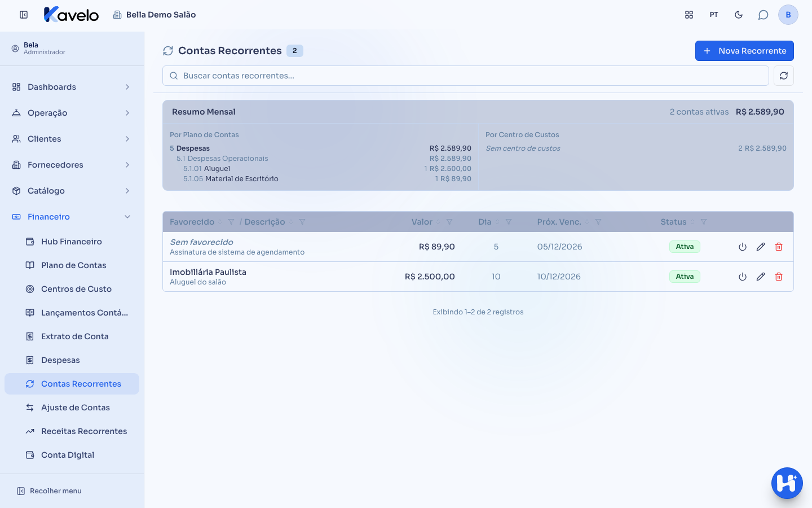Expand the Dashboards menu
This screenshot has height=508, width=812.
pos(72,87)
